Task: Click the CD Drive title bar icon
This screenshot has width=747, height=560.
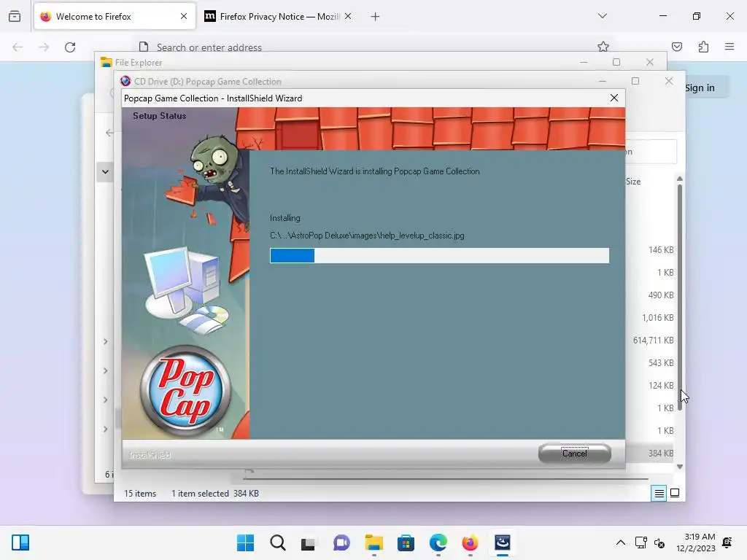Action: 125,81
